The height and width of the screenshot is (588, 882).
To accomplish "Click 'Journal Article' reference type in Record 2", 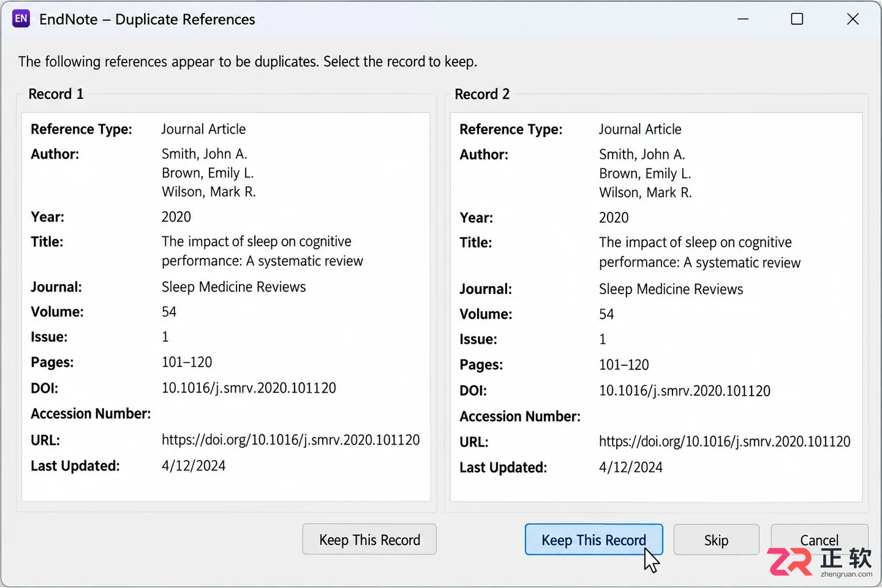I will click(x=640, y=129).
